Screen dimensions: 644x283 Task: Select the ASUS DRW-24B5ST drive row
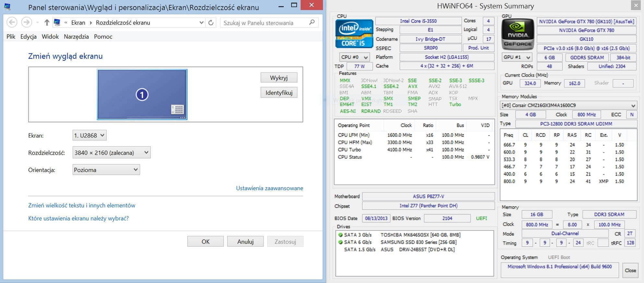click(415, 250)
